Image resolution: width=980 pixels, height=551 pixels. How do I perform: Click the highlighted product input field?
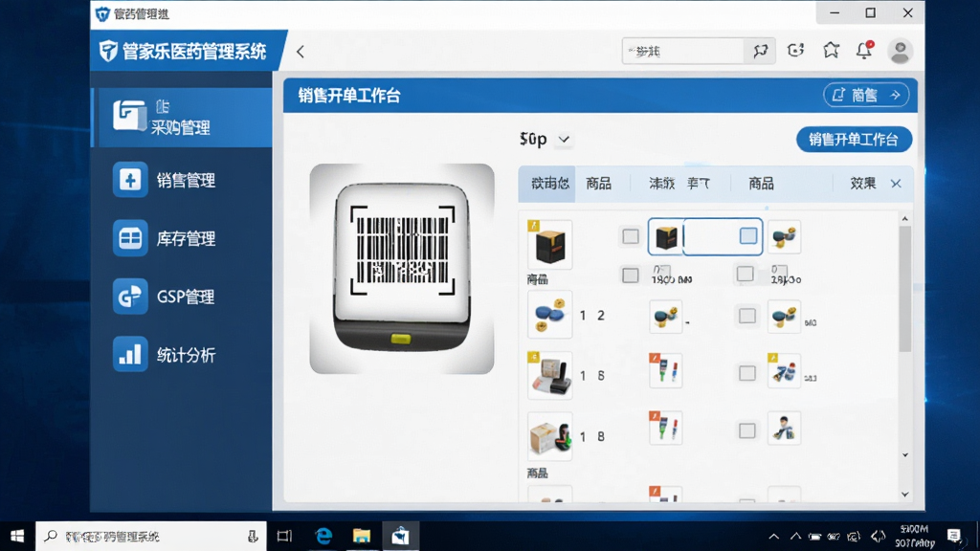[705, 237]
